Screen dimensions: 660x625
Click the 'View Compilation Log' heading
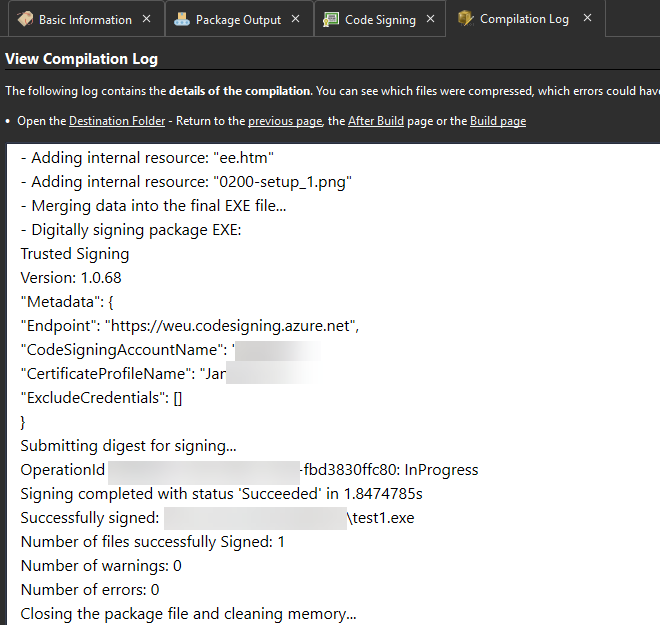click(82, 59)
